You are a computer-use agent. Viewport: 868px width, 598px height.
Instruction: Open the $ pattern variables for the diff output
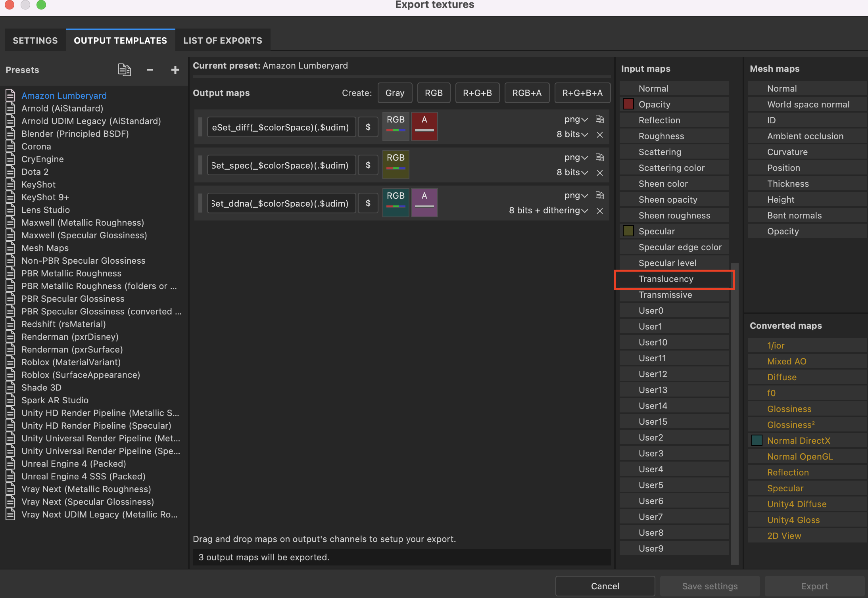368,126
